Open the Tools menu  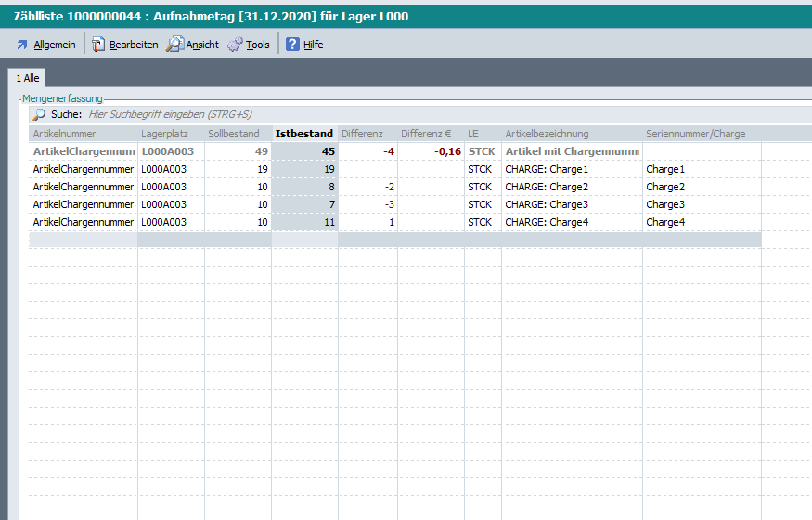pos(258,45)
